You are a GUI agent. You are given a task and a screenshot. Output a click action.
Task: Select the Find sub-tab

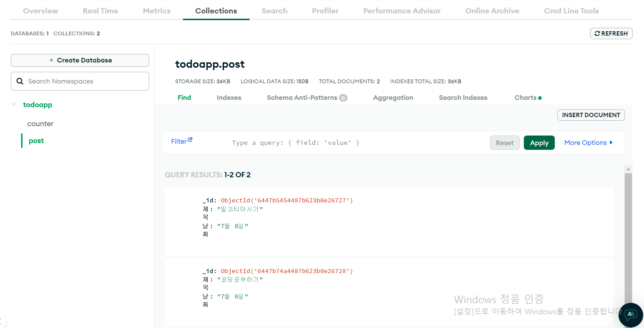click(184, 98)
